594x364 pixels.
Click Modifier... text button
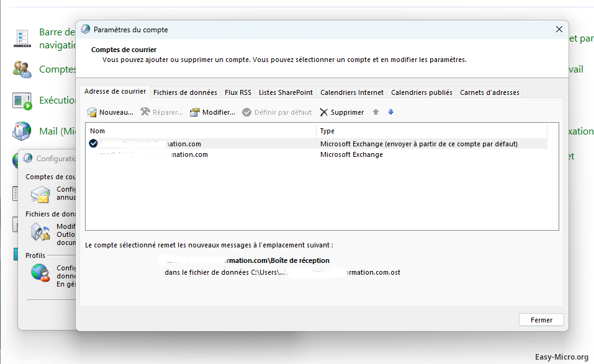218,112
